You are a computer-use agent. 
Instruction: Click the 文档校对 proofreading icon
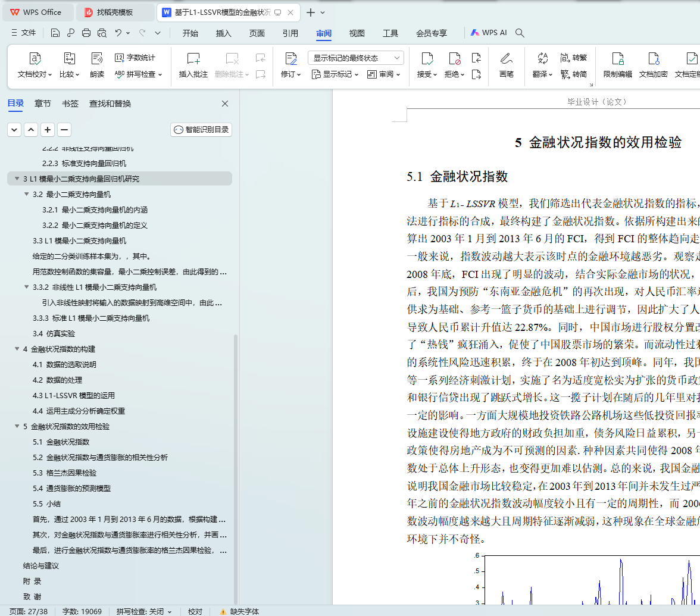click(x=35, y=58)
